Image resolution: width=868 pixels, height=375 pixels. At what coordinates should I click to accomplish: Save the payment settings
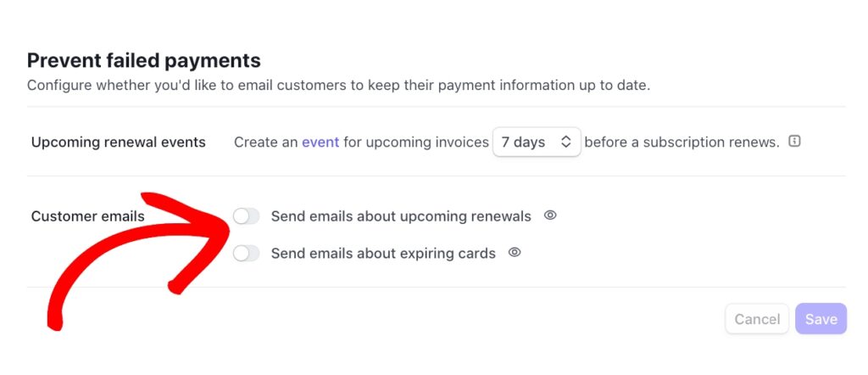[x=821, y=319]
